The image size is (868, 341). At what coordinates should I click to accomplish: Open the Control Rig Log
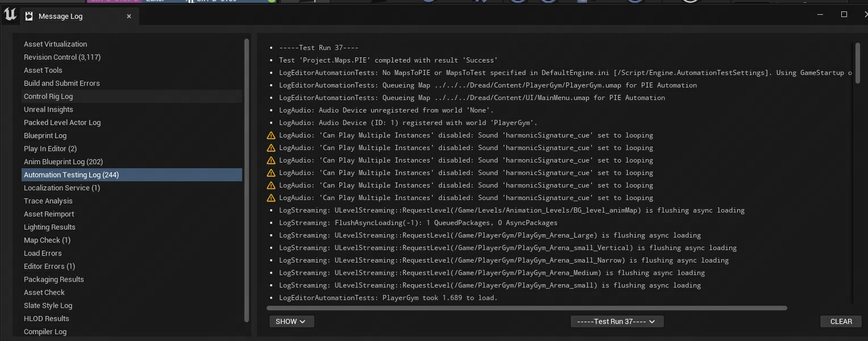click(x=132, y=96)
